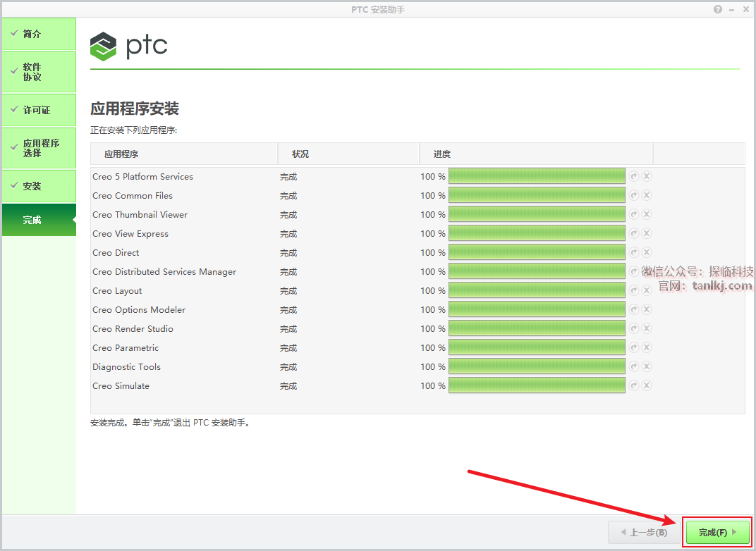756x551 pixels.
Task: Click the 状况 column header
Action: pyautogui.click(x=348, y=154)
